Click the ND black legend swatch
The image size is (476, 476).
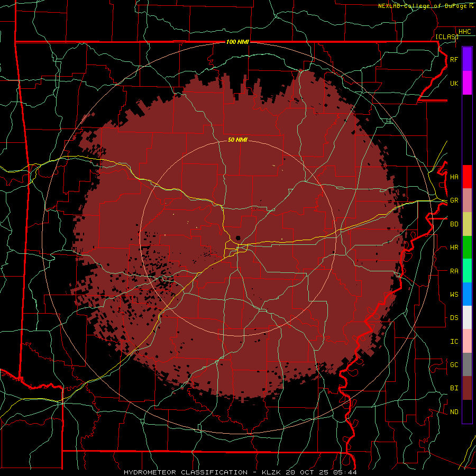[467, 411]
